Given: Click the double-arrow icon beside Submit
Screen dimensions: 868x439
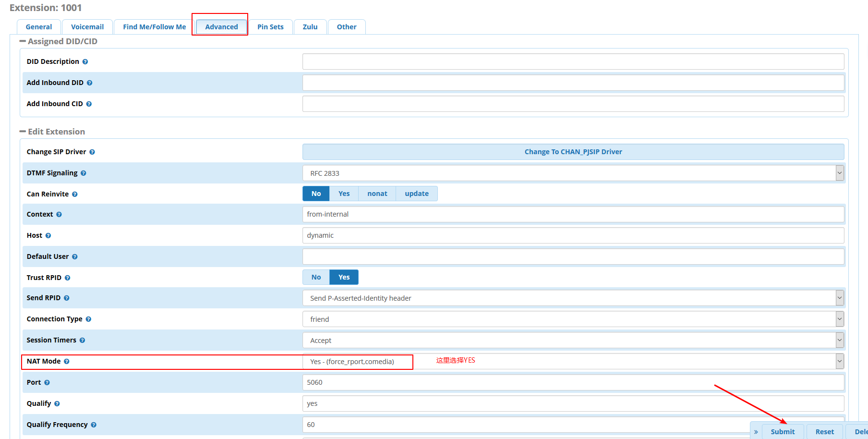Looking at the screenshot, I should click(756, 432).
